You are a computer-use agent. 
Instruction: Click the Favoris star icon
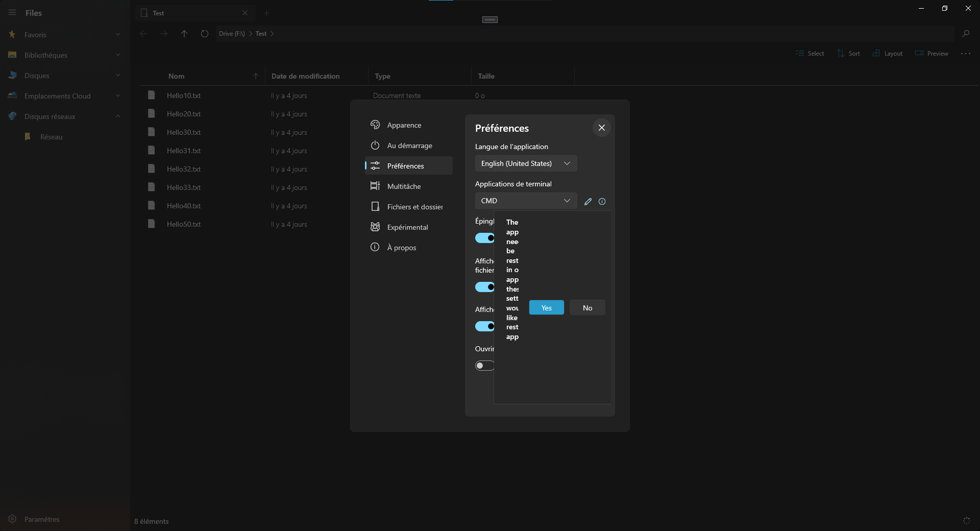point(12,35)
